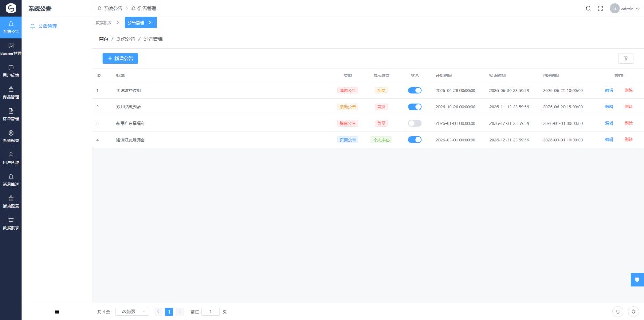The image size is (644, 320).
Task: Open 数据报表 from the left sidebar
Action: click(11, 224)
